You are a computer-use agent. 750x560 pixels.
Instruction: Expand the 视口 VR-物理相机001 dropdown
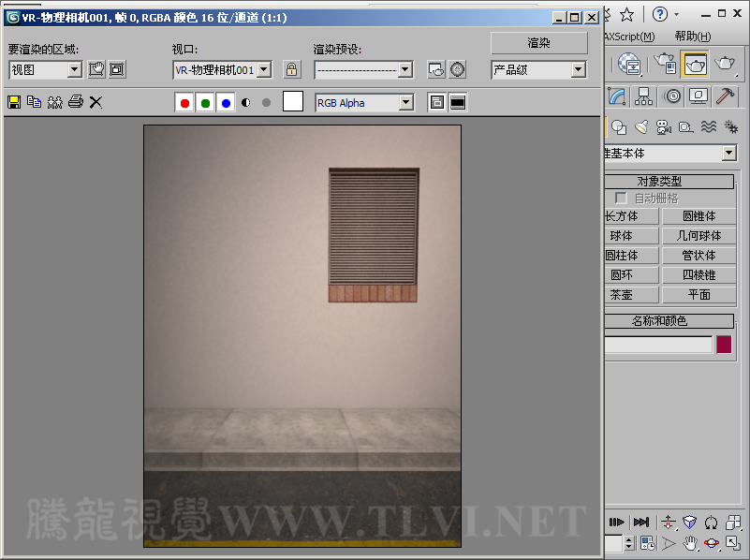[x=264, y=69]
